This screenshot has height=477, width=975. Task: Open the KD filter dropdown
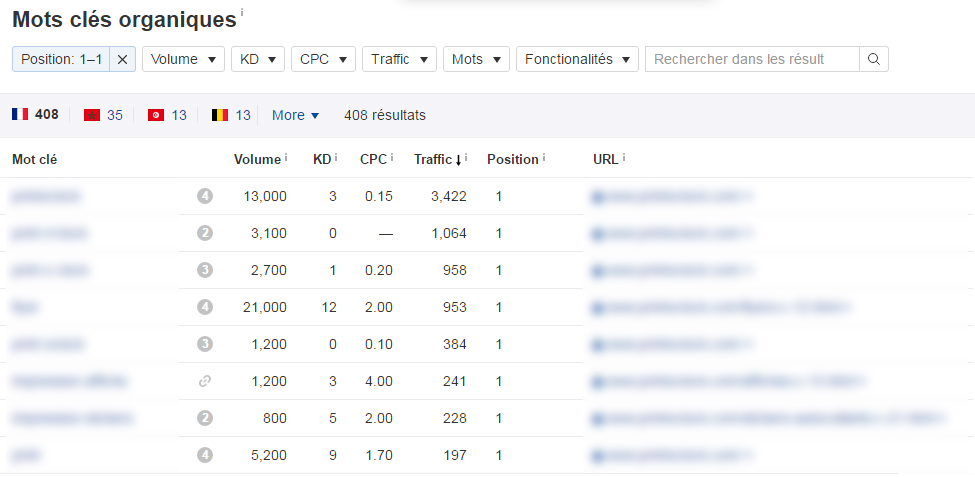(x=258, y=59)
